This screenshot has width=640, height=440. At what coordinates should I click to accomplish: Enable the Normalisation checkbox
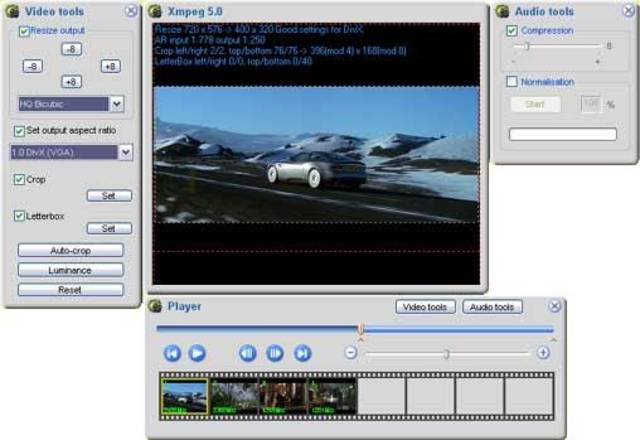coord(512,82)
